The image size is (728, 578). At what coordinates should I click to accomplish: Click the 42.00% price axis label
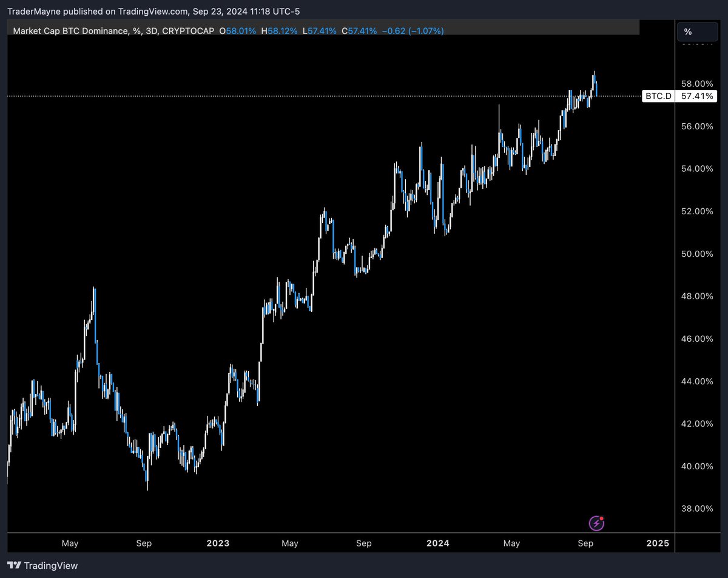click(x=697, y=424)
